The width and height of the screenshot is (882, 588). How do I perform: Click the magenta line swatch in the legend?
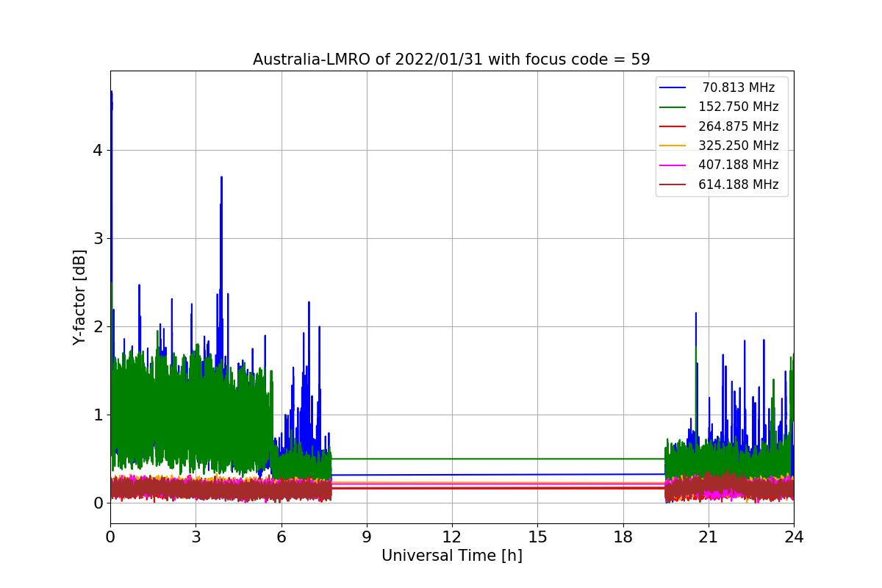[x=673, y=165]
